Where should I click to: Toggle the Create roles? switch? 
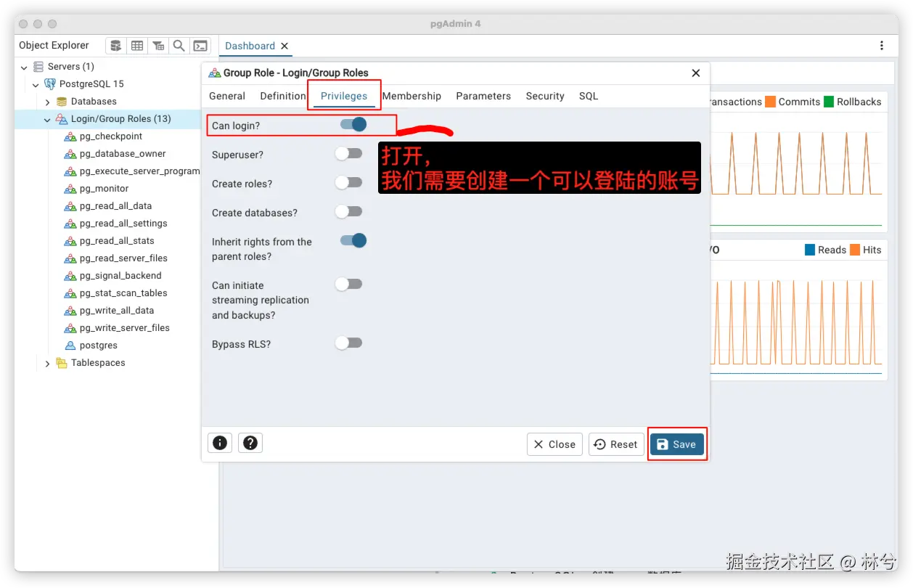tap(348, 182)
